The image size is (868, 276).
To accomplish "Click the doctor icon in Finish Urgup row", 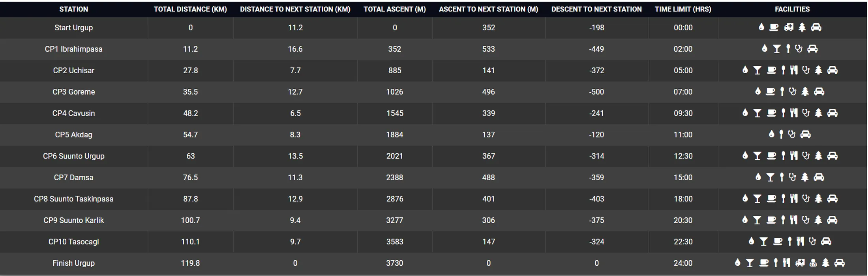I will click(x=813, y=263).
